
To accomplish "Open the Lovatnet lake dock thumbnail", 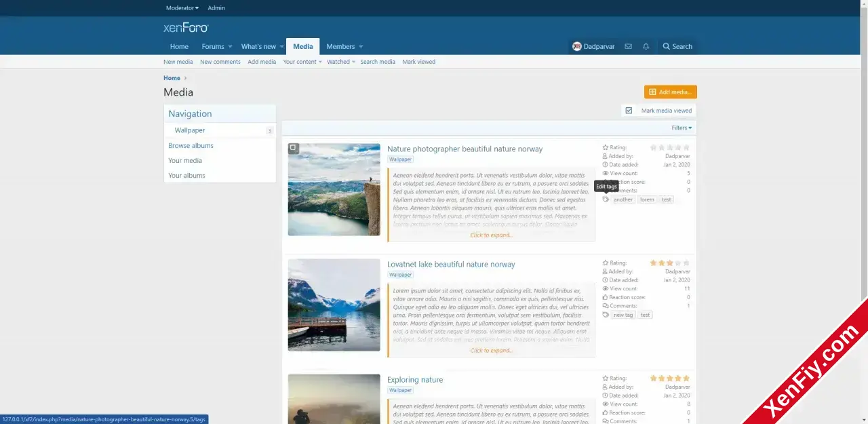I will 334,305.
